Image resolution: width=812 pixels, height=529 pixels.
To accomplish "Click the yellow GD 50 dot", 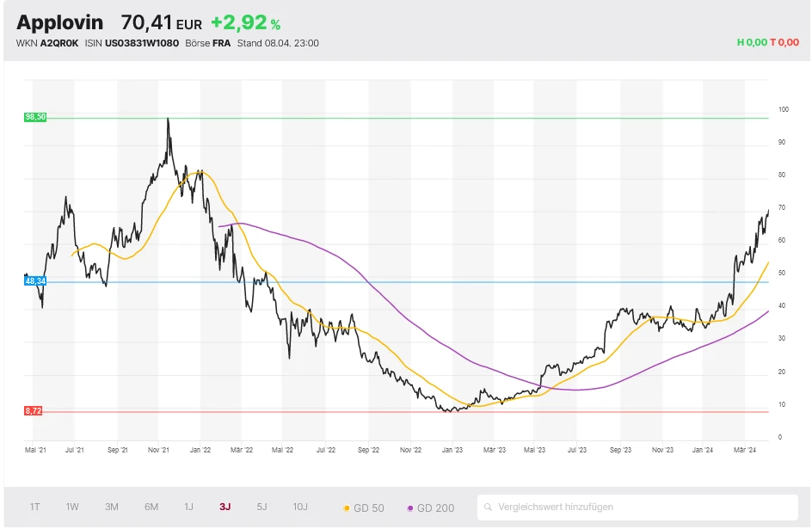I will tap(347, 508).
